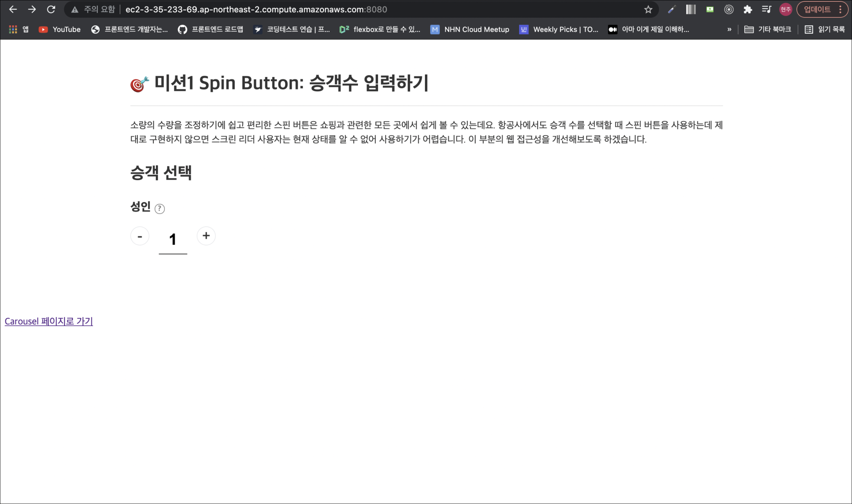Click the browser forward arrow
This screenshot has height=504, width=852.
point(32,9)
